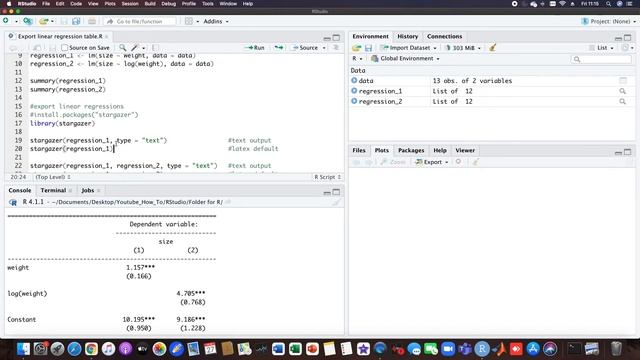Open the Help tab in lower-right pane
The height and width of the screenshot is (360, 640).
click(x=440, y=150)
